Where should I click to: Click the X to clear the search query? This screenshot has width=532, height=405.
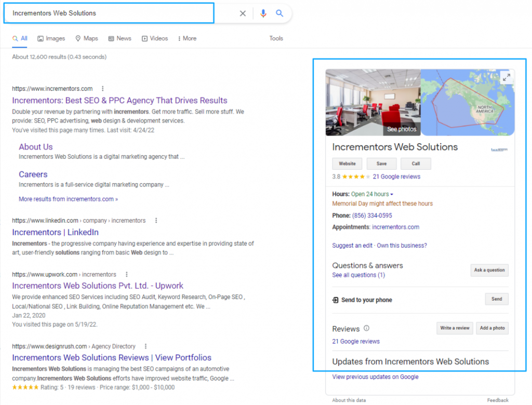pos(243,12)
